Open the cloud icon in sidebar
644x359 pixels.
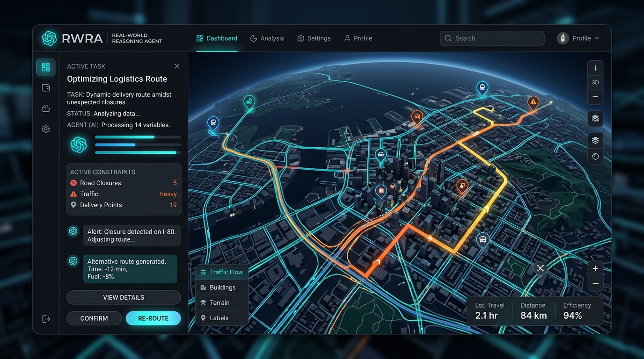point(46,108)
